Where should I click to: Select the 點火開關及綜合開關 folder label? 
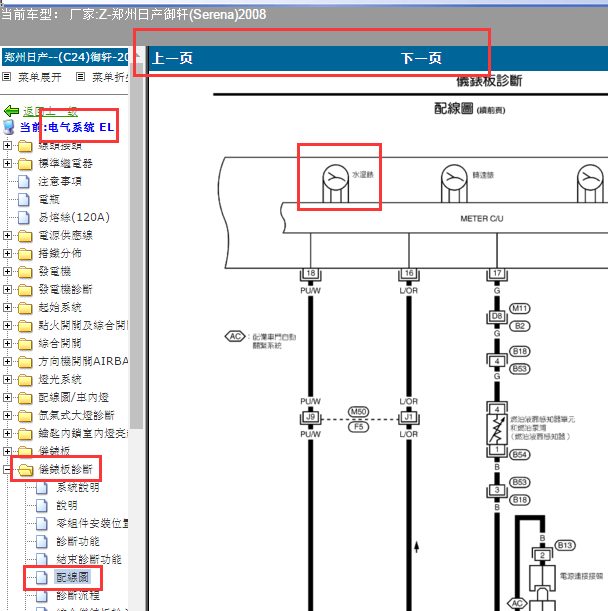83,325
